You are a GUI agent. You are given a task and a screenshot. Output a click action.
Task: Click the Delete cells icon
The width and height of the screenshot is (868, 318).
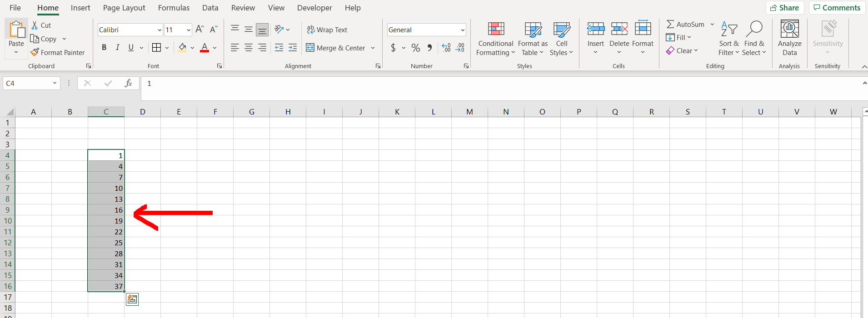tap(619, 29)
